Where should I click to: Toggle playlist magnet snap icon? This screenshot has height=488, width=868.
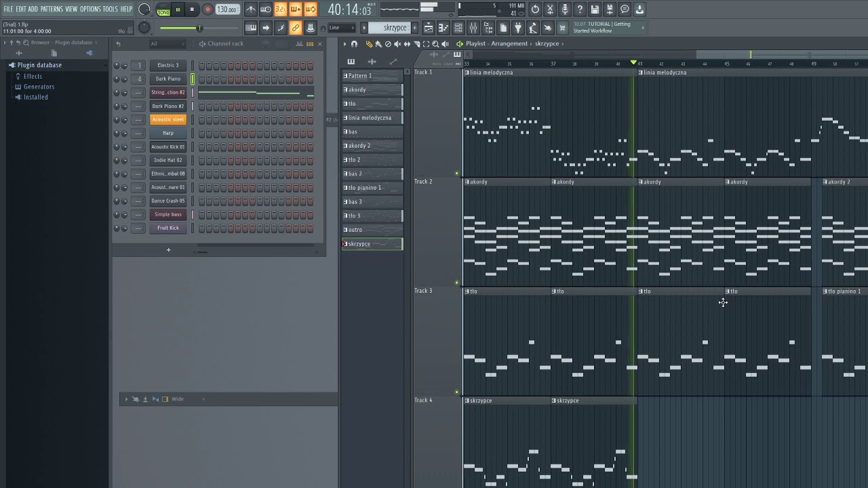[x=354, y=44]
